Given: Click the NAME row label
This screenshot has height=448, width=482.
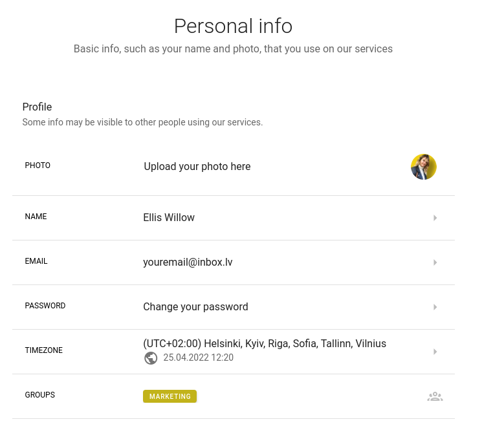Looking at the screenshot, I should tap(36, 217).
